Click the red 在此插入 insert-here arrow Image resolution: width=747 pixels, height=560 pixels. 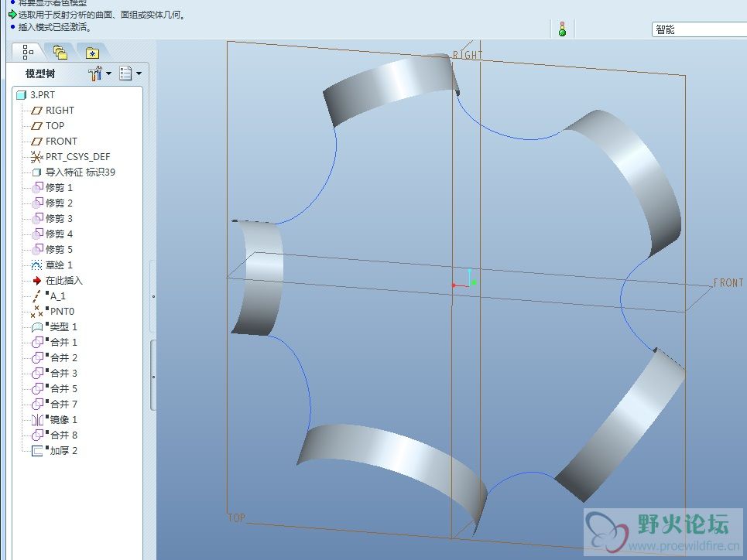tap(36, 281)
